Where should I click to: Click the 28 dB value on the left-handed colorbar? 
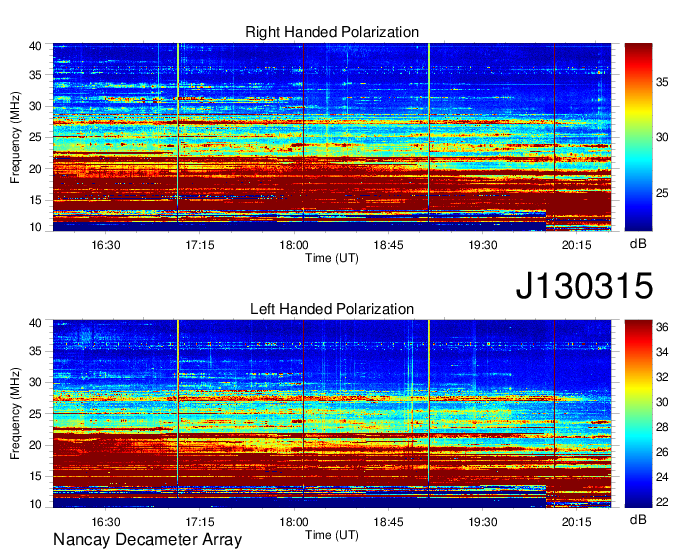pos(662,428)
